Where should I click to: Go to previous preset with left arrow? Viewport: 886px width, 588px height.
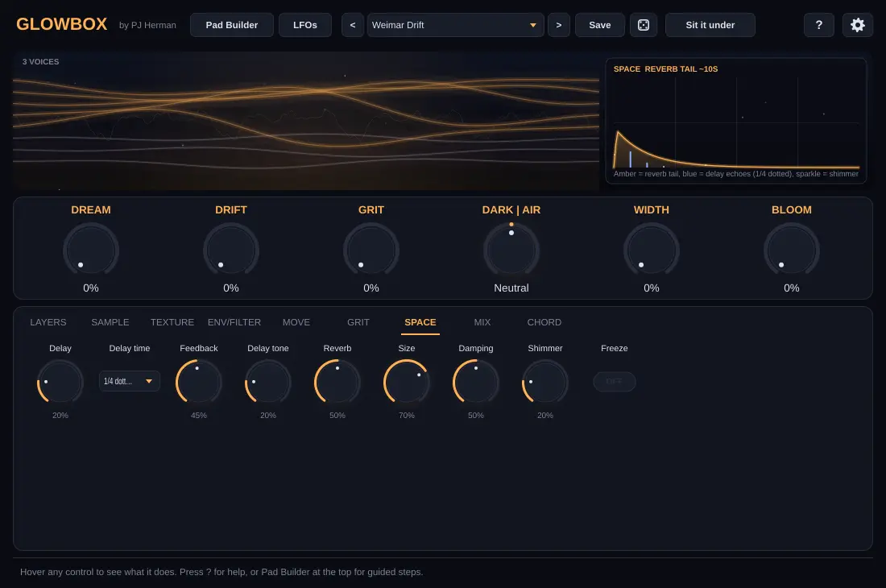(353, 25)
